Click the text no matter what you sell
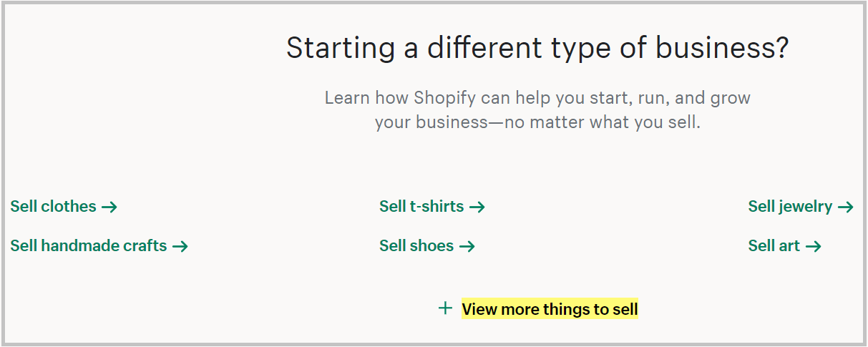Image resolution: width=868 pixels, height=347 pixels. pyautogui.click(x=602, y=122)
